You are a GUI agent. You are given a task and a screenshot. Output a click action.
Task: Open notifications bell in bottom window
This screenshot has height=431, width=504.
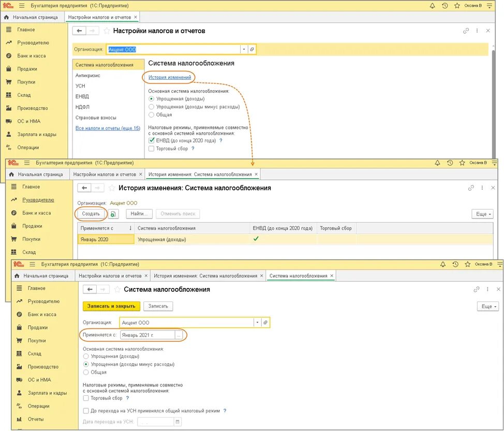pos(443,264)
